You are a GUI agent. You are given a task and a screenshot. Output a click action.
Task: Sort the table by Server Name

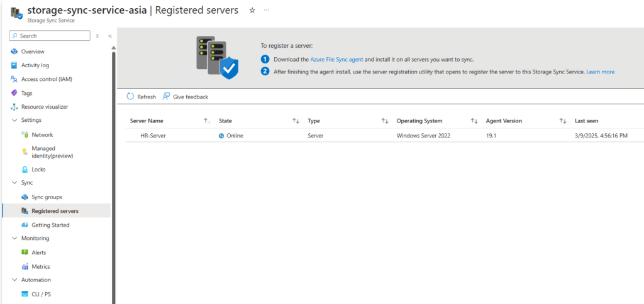pyautogui.click(x=207, y=121)
